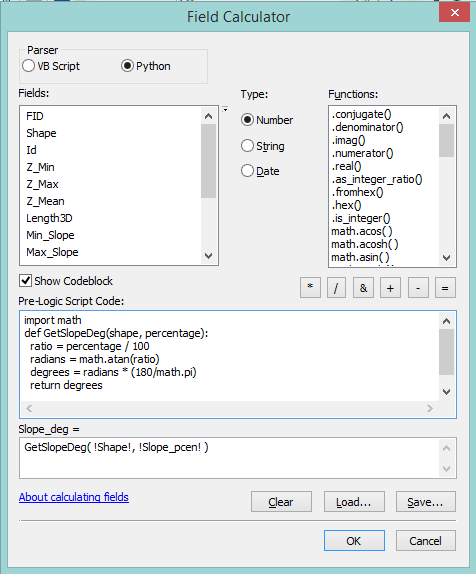
Task: Open the About calculating fields link
Action: [74, 497]
